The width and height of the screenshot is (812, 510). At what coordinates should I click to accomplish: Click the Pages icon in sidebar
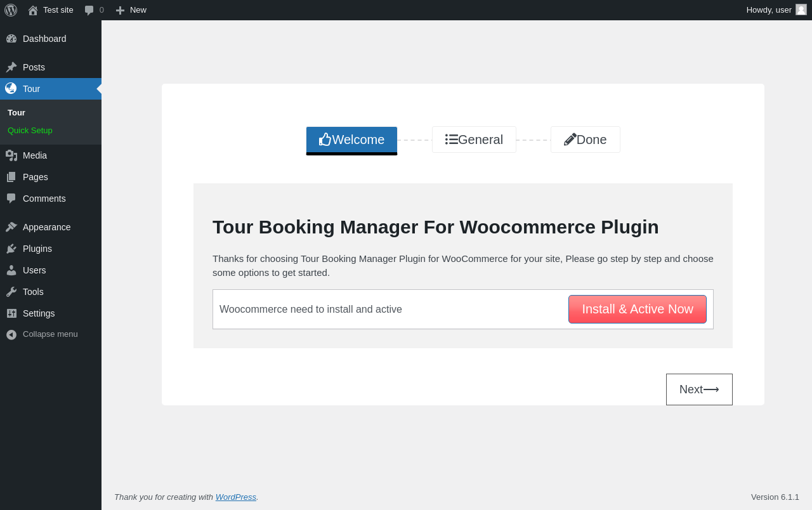coord(11,177)
